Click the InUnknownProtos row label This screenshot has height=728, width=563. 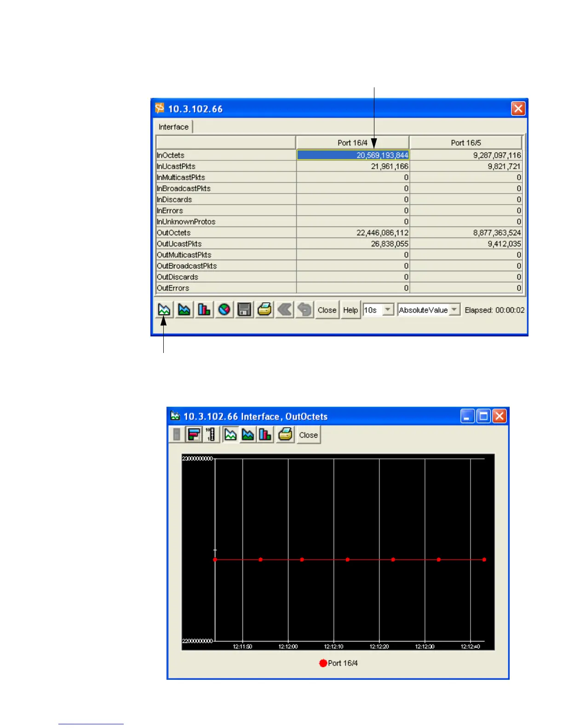tap(186, 222)
